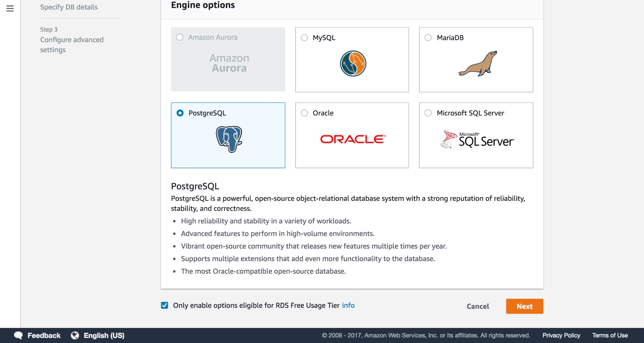The height and width of the screenshot is (343, 644).
Task: Select the MySQL engine radio button
Action: click(x=304, y=38)
